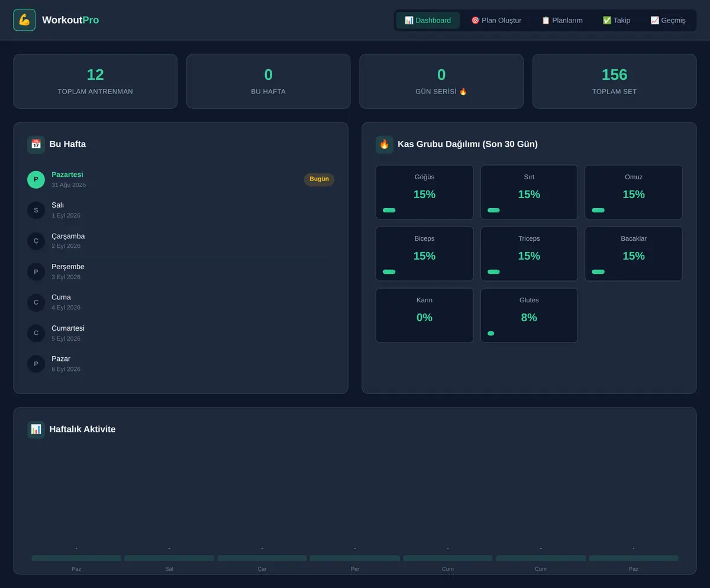Click the Bugün badge on Pazartesi
Image resolution: width=710 pixels, height=588 pixels.
click(x=319, y=179)
